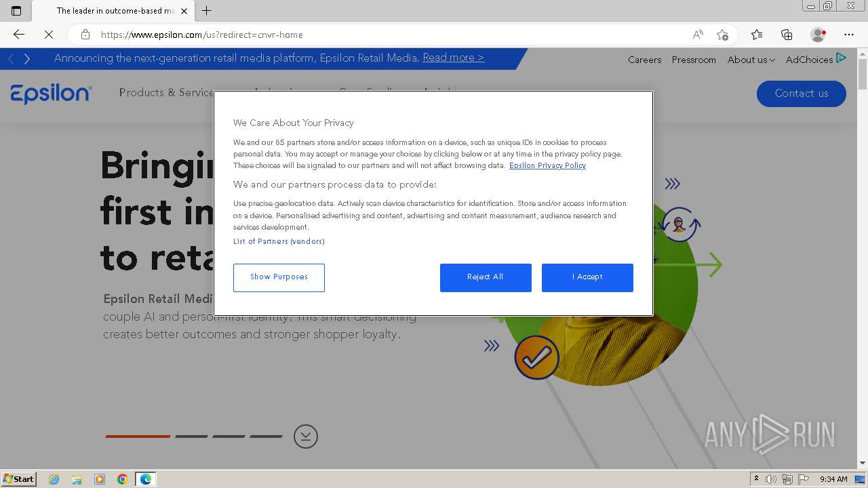The height and width of the screenshot is (488, 868).
Task: Click the Edge taskbar icon
Action: pos(146,479)
